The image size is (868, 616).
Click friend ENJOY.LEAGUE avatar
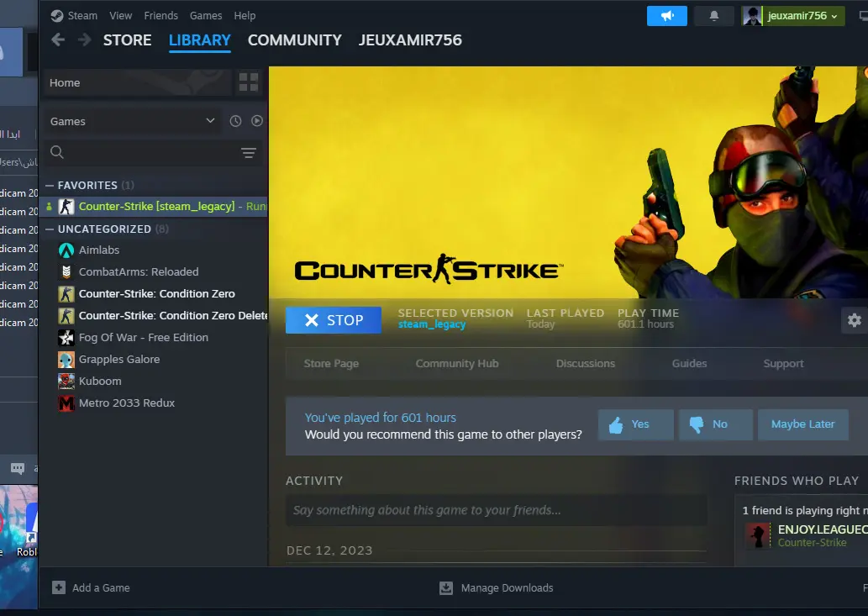click(758, 535)
